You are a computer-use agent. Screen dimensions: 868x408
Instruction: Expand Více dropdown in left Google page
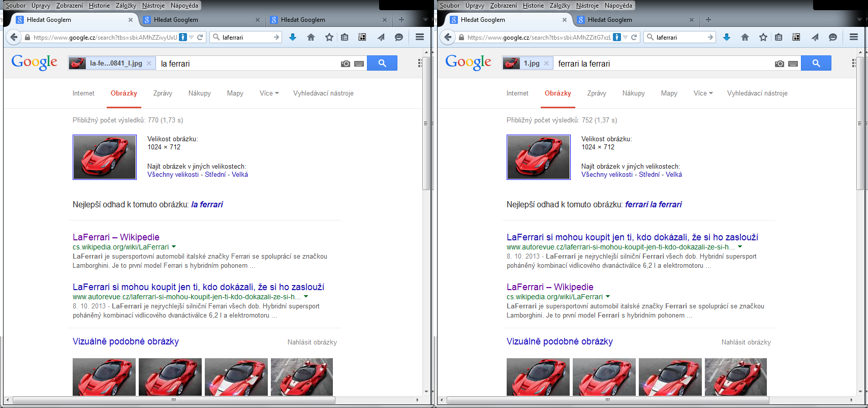point(269,93)
